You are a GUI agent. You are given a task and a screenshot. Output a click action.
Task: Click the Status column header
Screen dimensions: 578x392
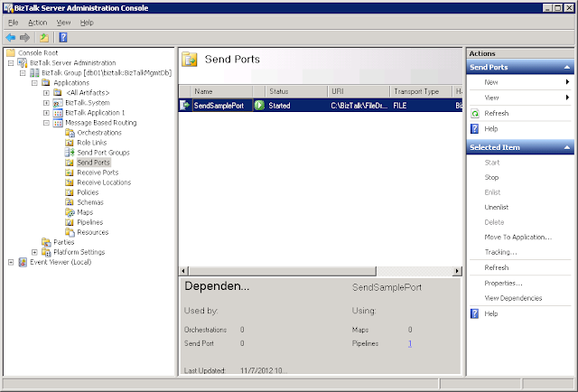pyautogui.click(x=296, y=91)
